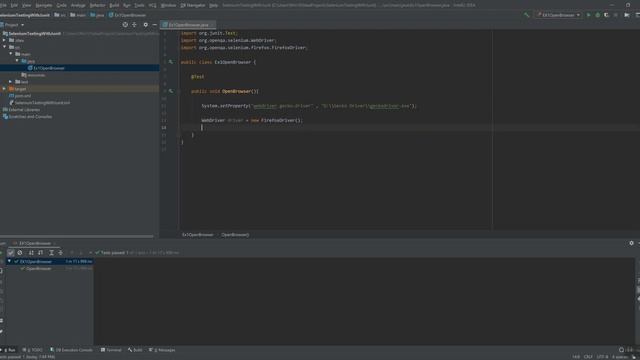Screen dimensions: 640x360
Task: Expand the target folder
Action: [4, 89]
